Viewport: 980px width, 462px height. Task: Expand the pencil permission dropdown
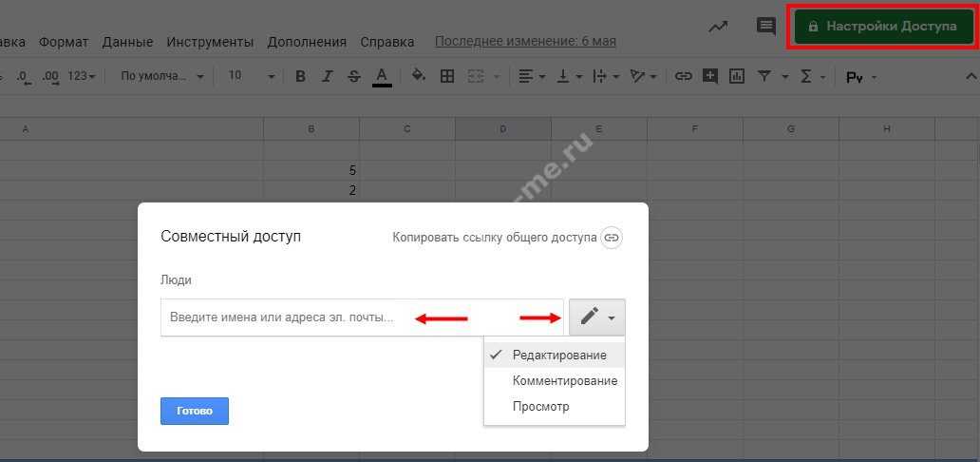[x=597, y=318]
